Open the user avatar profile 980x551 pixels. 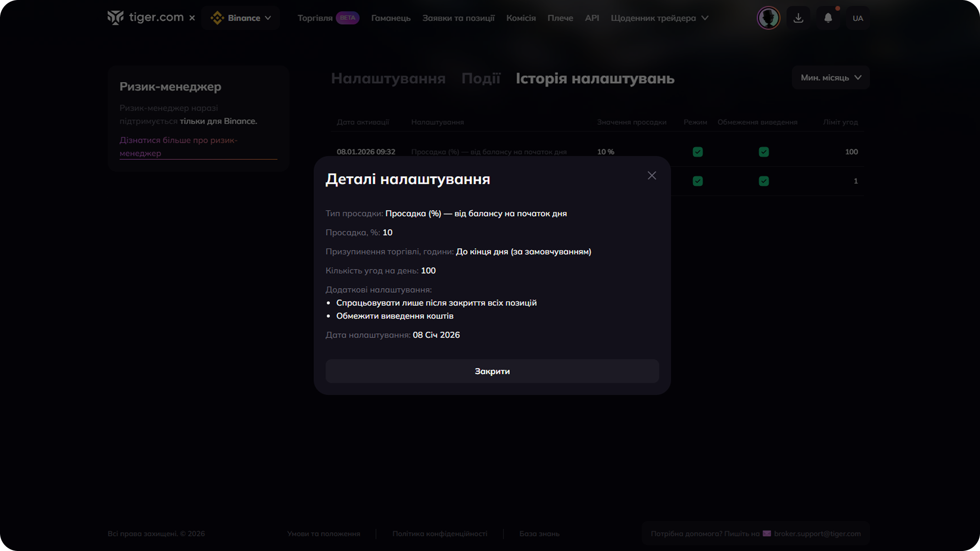(768, 18)
